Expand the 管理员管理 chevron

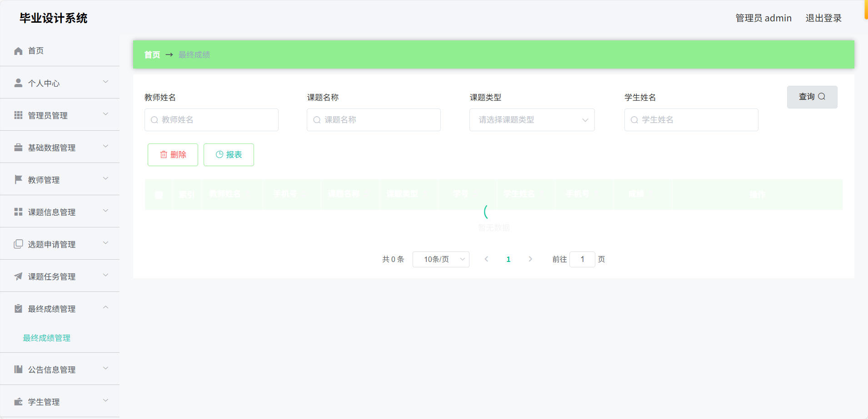point(105,114)
